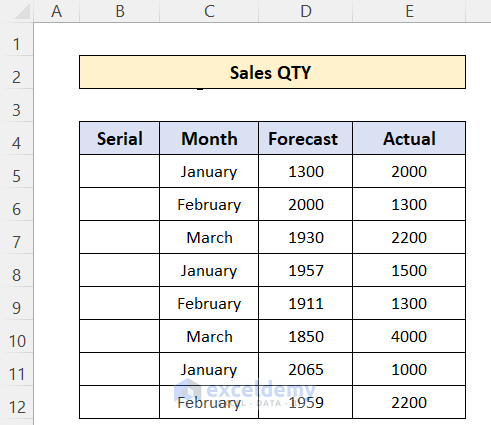Select Actual value 4000 cell
This screenshot has height=425, width=491.
[x=409, y=336]
